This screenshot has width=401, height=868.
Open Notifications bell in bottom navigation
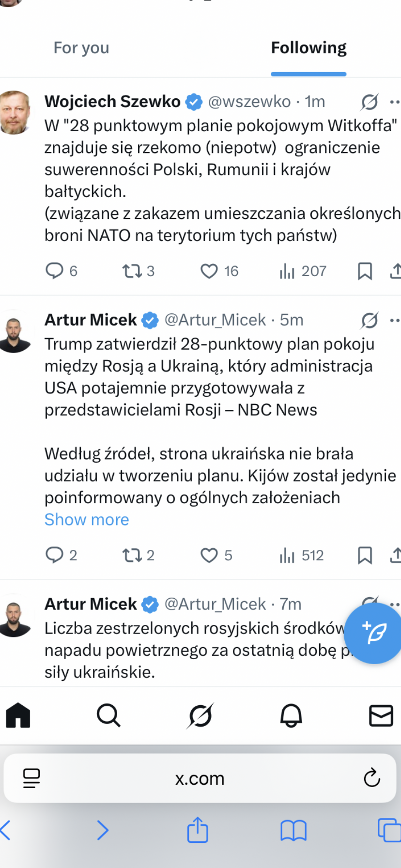coord(291,715)
